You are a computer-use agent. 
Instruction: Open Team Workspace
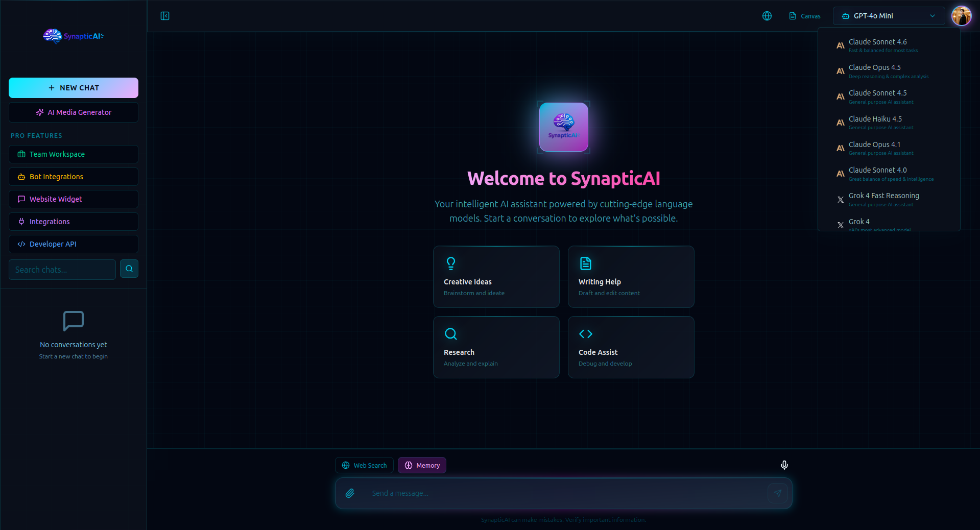coord(73,154)
